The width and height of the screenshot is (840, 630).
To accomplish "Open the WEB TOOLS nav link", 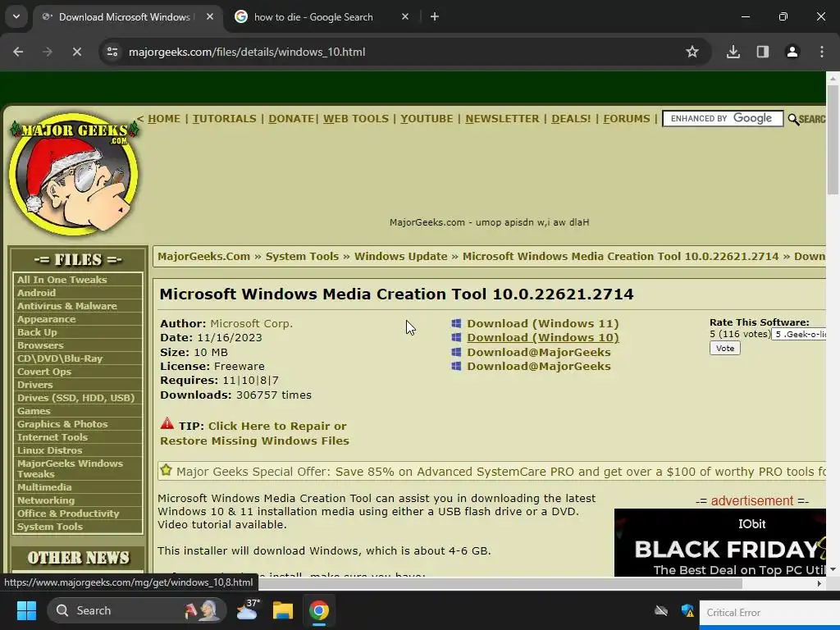I will coord(356,118).
